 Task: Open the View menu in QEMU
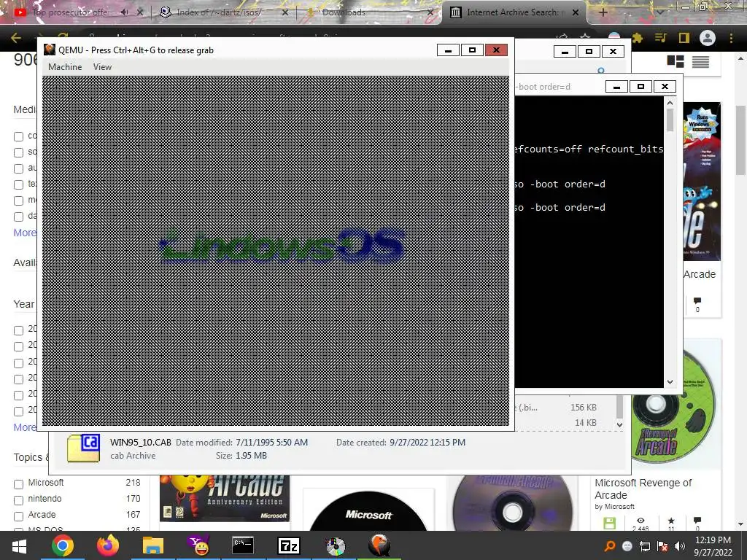[102, 66]
